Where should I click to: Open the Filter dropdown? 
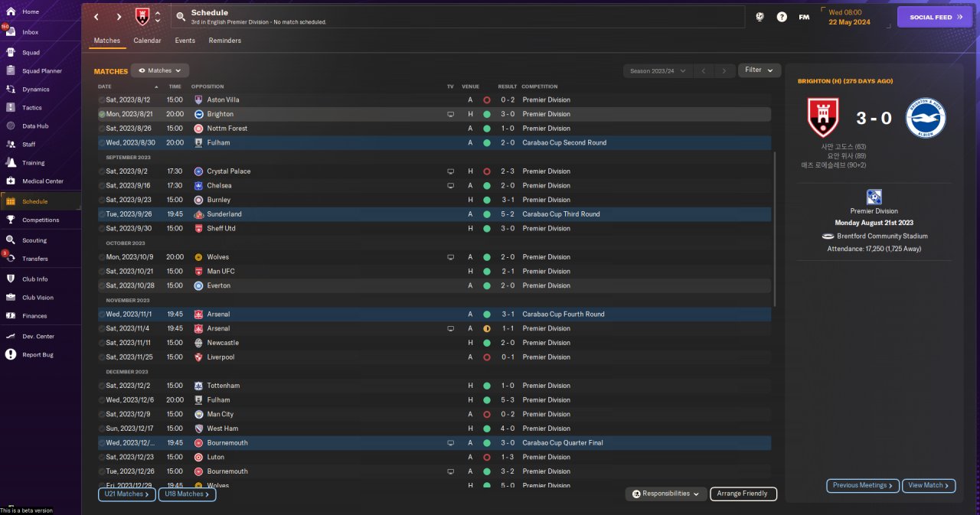759,70
